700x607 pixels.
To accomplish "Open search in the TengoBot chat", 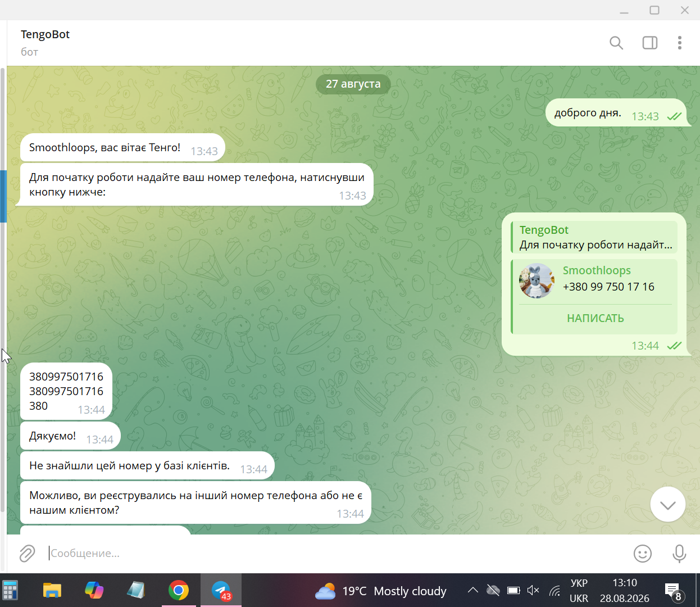I will (616, 43).
